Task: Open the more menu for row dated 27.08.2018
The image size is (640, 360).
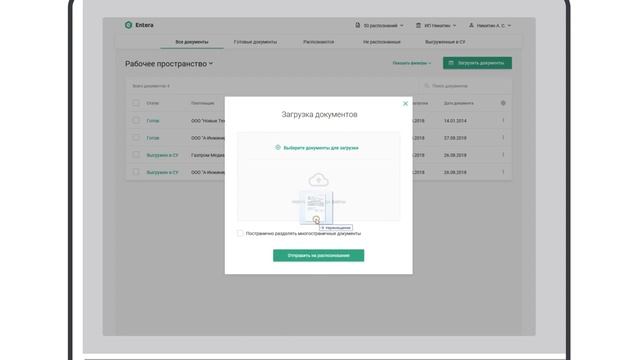Action: click(503, 138)
